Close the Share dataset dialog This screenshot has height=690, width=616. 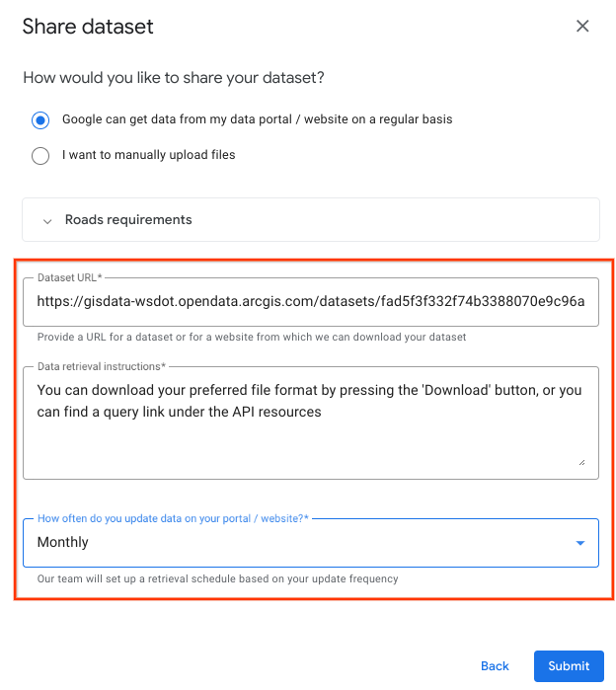(x=582, y=27)
